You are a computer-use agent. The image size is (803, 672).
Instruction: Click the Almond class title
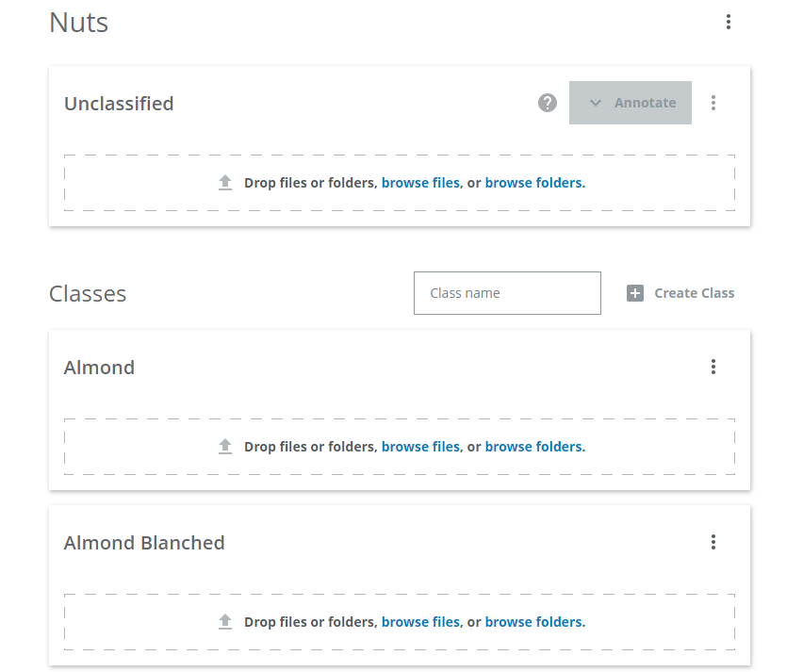(x=99, y=368)
